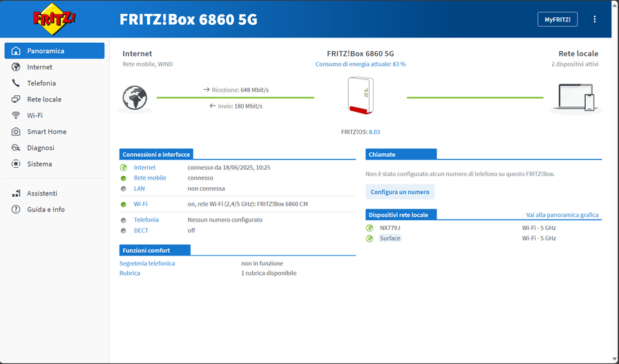Screen dimensions: 619x364
Task: Click the large Internet globe graphic
Action: tap(135, 97)
